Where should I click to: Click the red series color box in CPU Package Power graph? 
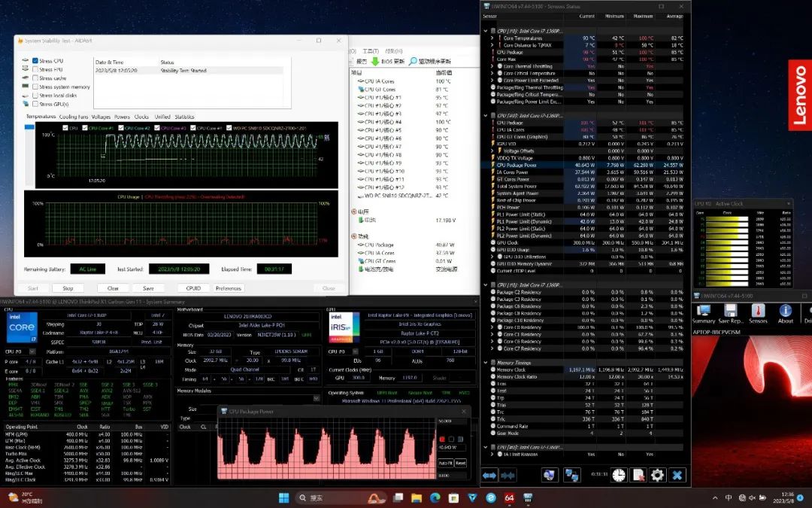coord(442,439)
